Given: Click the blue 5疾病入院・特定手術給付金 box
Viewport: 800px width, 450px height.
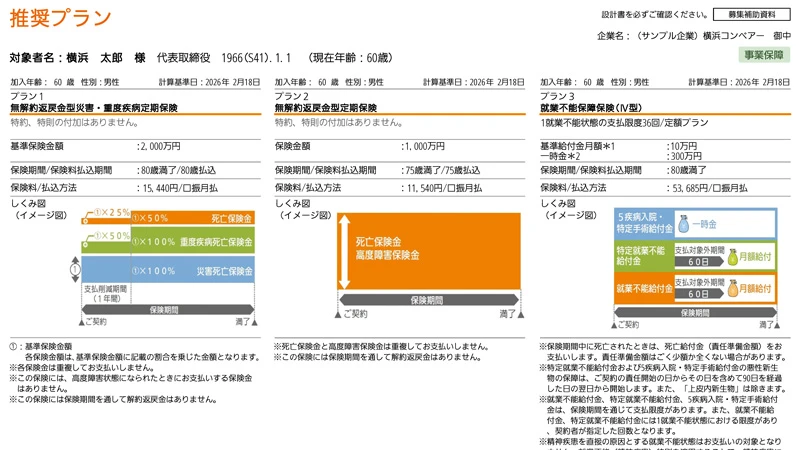Looking at the screenshot, I should click(641, 223).
